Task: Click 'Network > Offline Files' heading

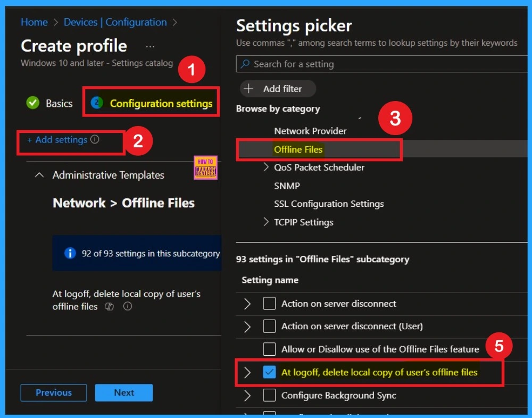Action: [x=123, y=203]
